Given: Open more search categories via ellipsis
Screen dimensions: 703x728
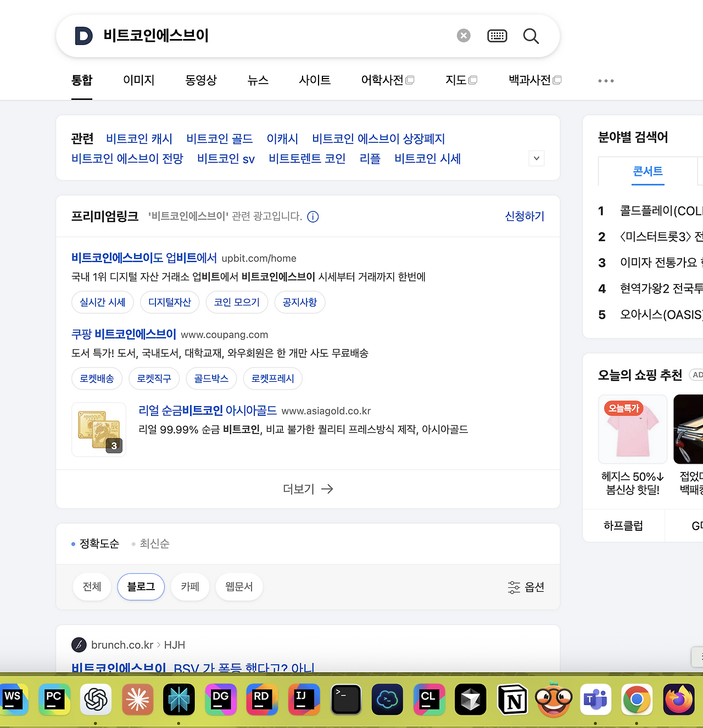Looking at the screenshot, I should (x=605, y=80).
